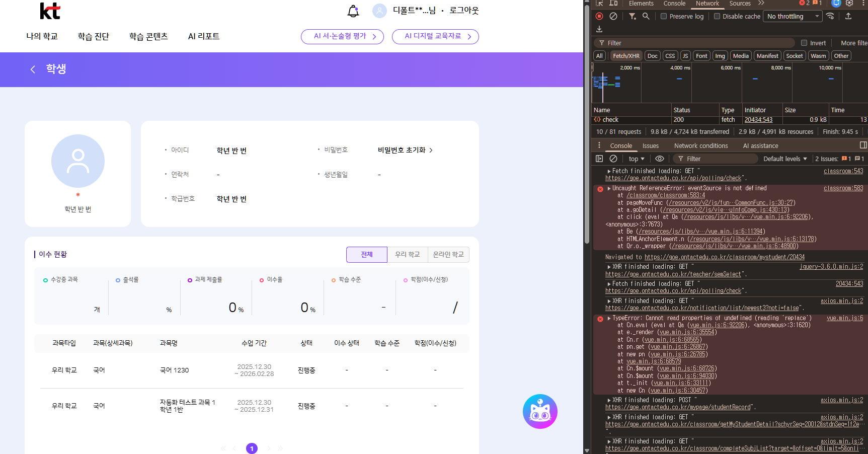
Task: Open the No throttling dropdown
Action: tap(793, 16)
